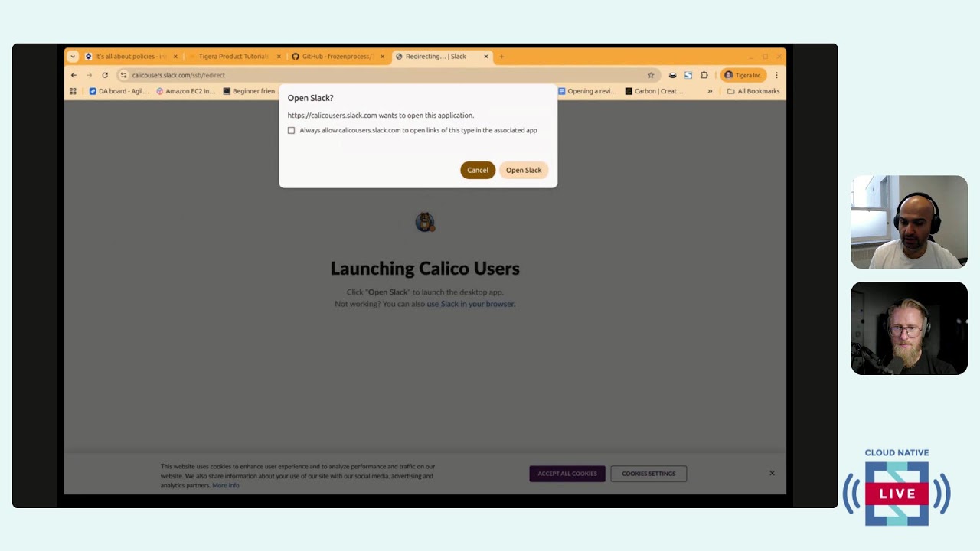
Task: Click the Launching Calico Users heading
Action: pos(425,269)
